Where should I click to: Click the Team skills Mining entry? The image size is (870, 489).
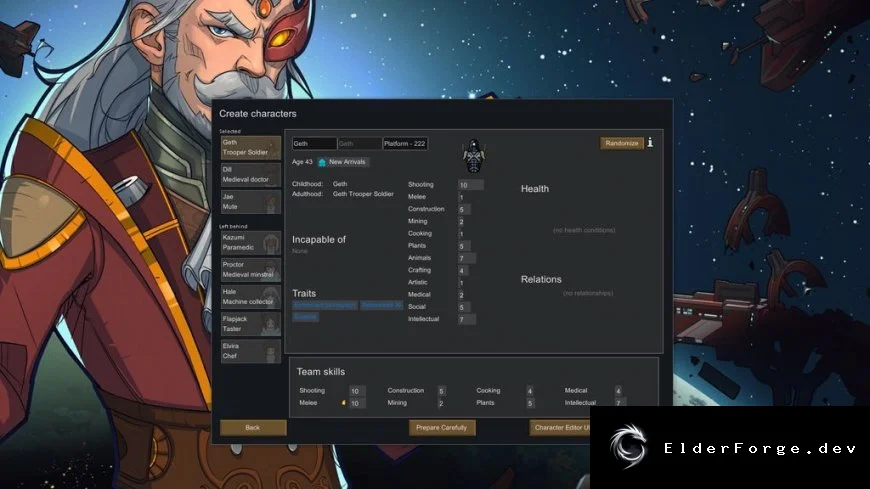pos(417,403)
